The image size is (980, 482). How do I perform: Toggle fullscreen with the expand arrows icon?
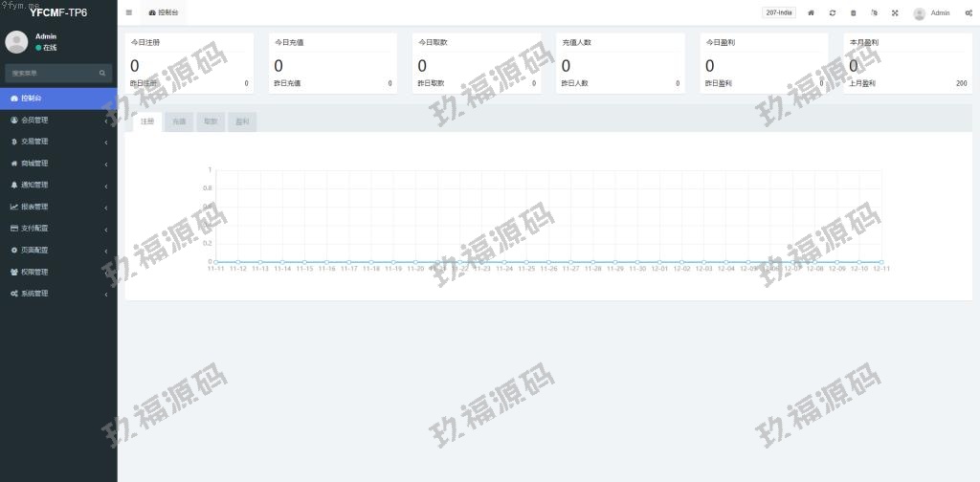[x=895, y=12]
